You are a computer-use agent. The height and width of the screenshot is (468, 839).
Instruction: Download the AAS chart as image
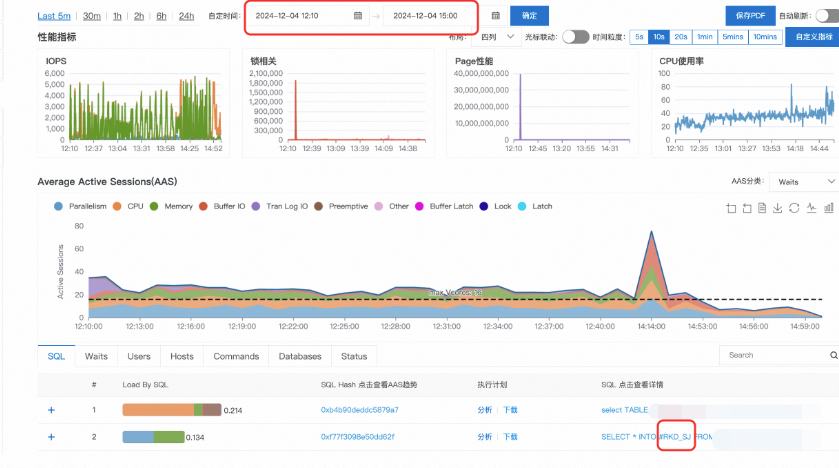(777, 208)
